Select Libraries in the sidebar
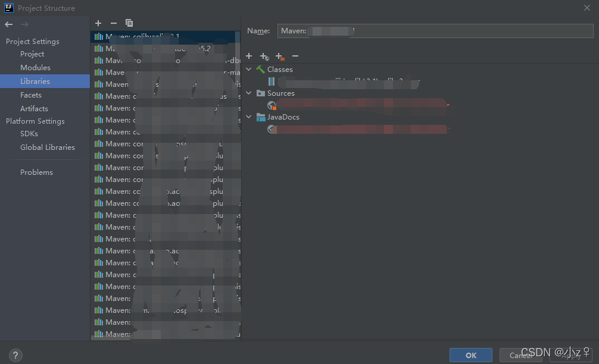This screenshot has height=364, width=599. 45,81
